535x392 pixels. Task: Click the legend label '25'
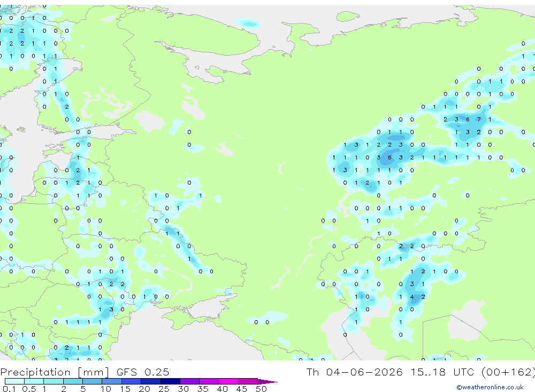[x=164, y=389]
